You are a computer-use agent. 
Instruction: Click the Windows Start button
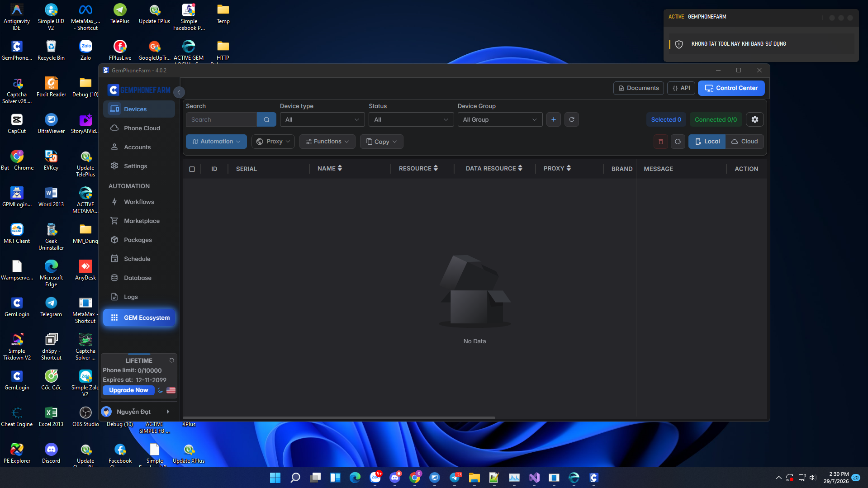275,478
